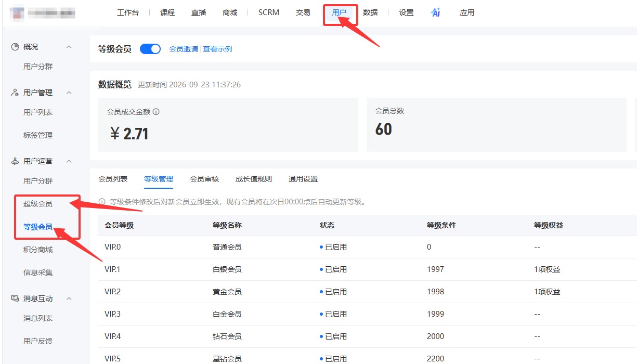Toggle the 等级会员 switch off
The image size is (637, 364).
click(150, 49)
